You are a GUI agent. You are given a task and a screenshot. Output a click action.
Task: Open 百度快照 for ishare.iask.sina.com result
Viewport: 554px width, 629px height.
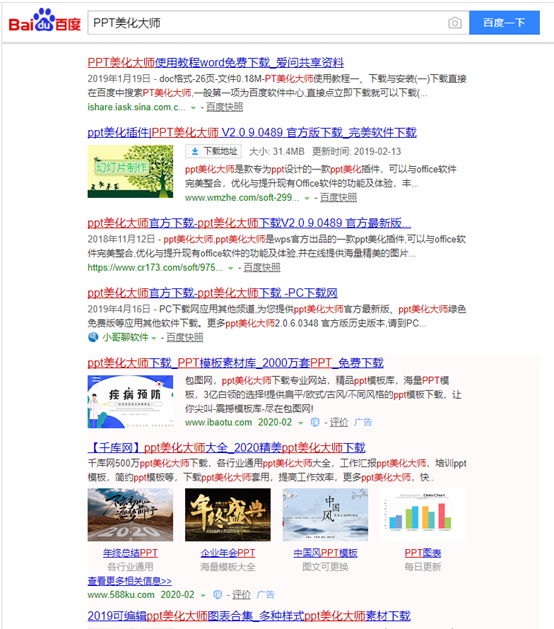tap(224, 107)
